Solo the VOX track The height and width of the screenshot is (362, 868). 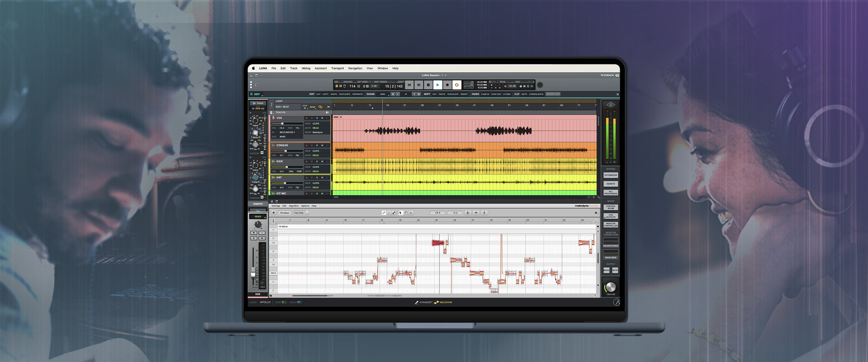pos(317,118)
